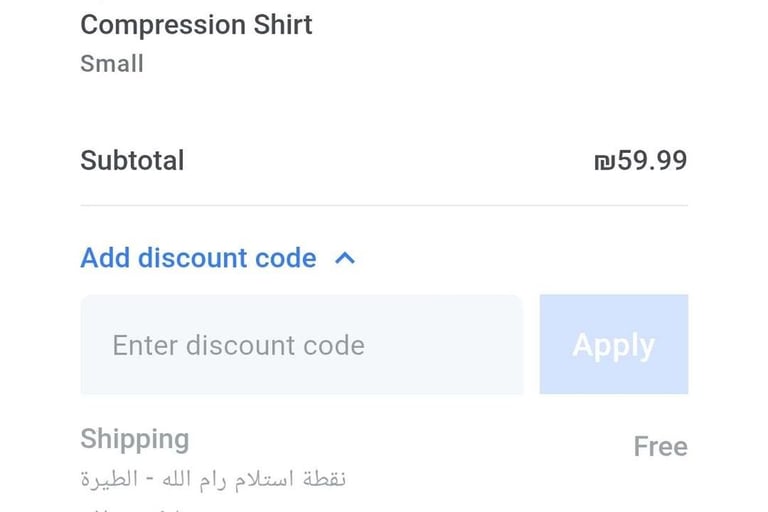Image resolution: width=768 pixels, height=512 pixels.
Task: Tap the shekel currency symbol
Action: click(x=604, y=161)
